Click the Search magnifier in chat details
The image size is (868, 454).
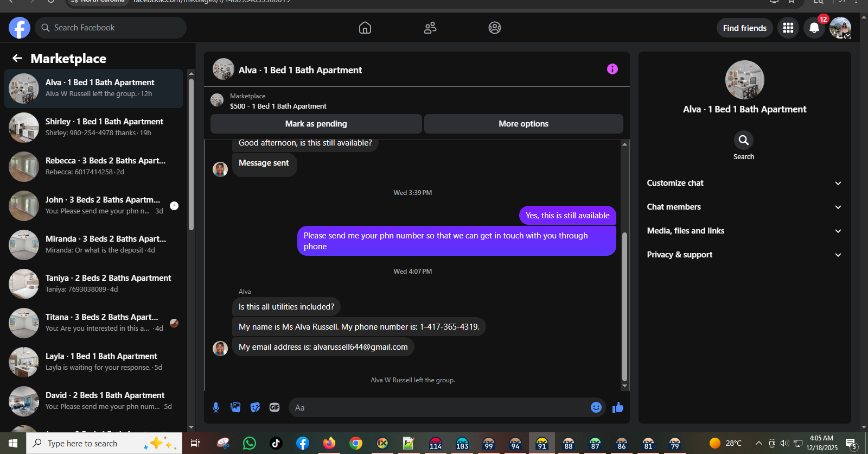tap(744, 140)
